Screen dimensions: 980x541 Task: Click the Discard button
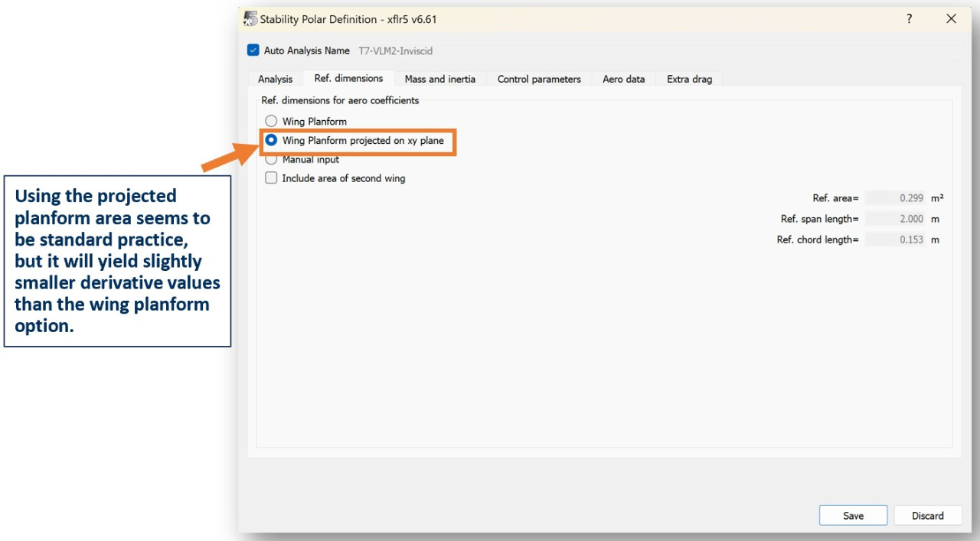[x=927, y=516]
